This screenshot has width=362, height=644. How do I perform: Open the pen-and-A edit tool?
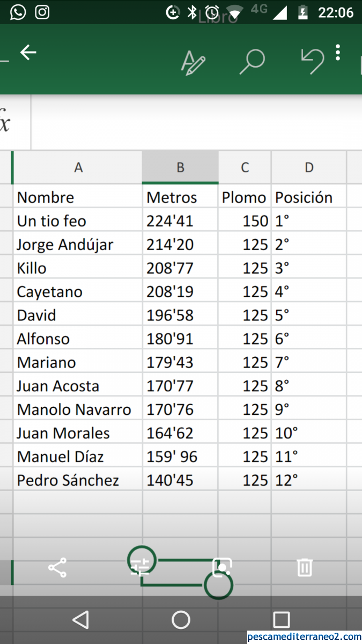pos(193,63)
